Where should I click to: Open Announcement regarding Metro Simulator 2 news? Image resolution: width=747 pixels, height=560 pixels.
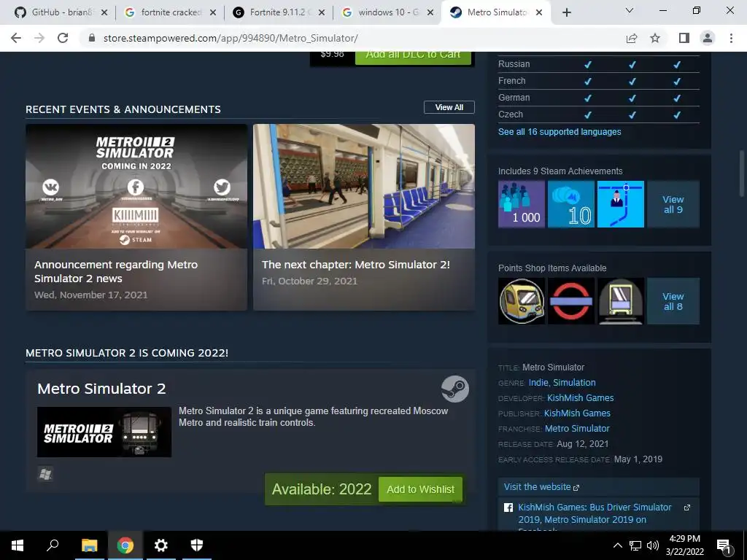tap(136, 217)
